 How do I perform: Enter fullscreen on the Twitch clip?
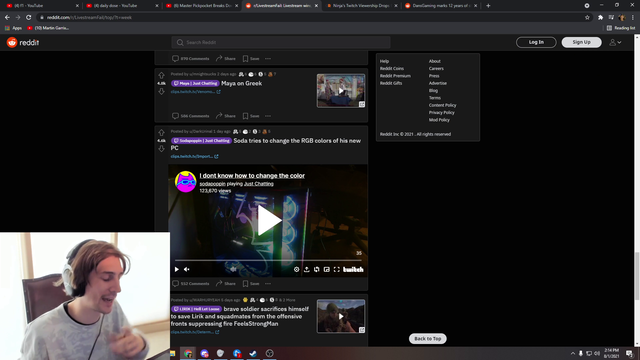(337, 269)
